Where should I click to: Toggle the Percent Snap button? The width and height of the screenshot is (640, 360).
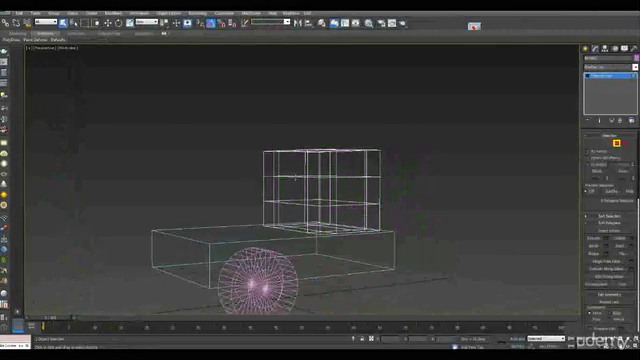tap(222, 23)
